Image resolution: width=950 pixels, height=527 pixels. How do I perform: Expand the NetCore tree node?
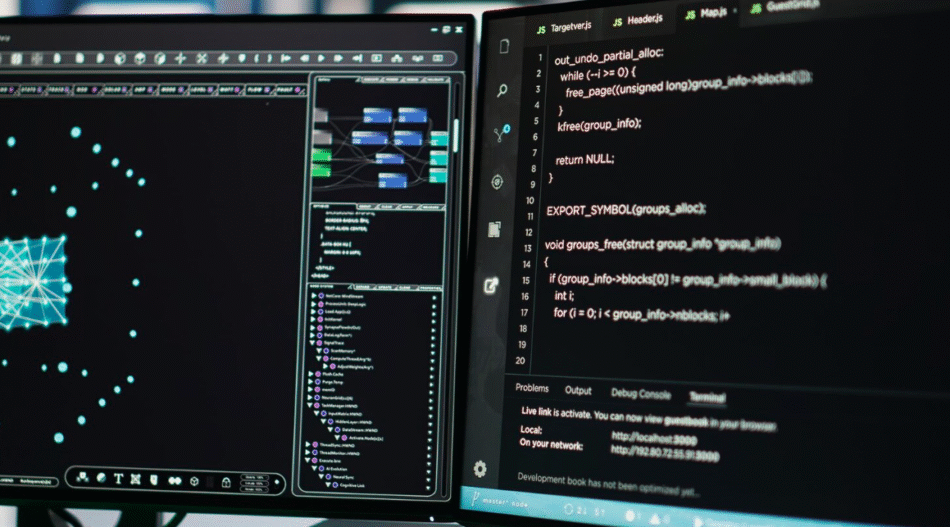coord(313,296)
